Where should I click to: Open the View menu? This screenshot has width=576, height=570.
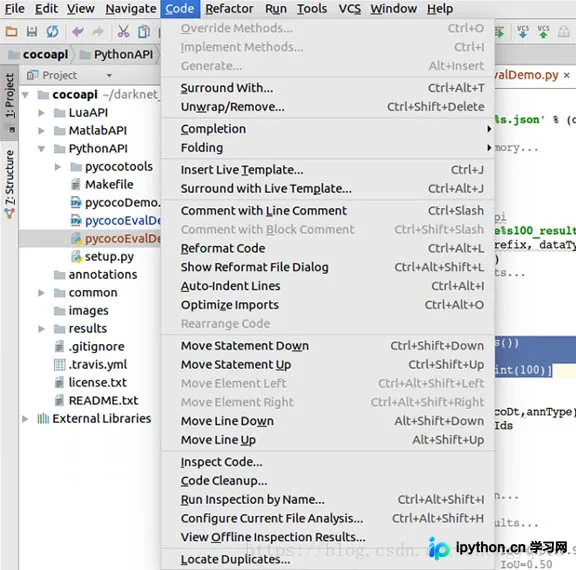coord(80,8)
